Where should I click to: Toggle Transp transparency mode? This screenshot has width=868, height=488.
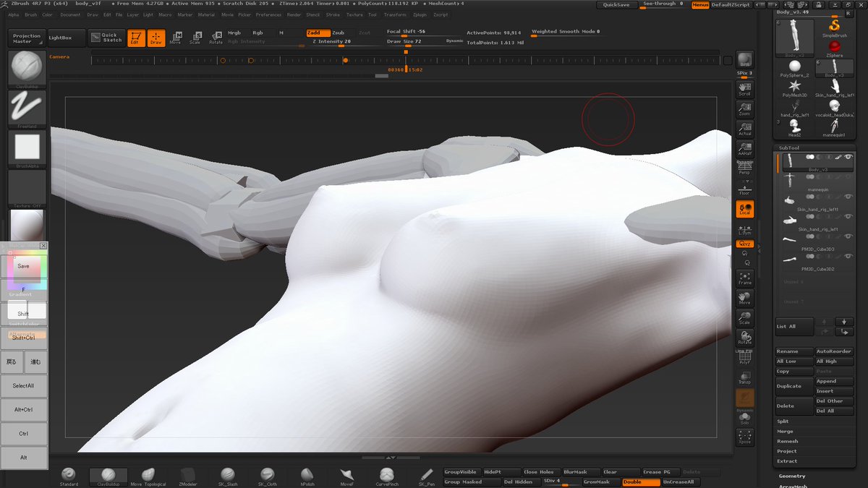(744, 377)
